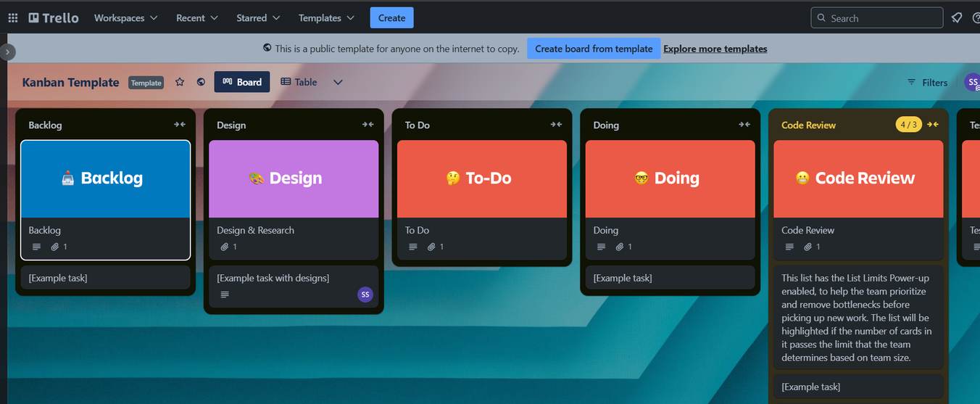Focus the Search input field
This screenshot has width=980, height=404.
pyautogui.click(x=876, y=18)
